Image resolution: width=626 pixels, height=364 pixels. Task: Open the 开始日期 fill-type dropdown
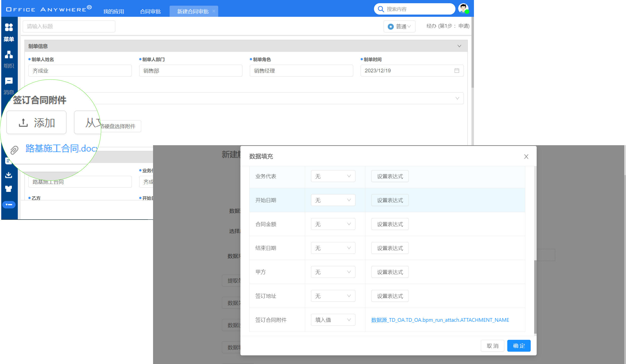pyautogui.click(x=333, y=200)
